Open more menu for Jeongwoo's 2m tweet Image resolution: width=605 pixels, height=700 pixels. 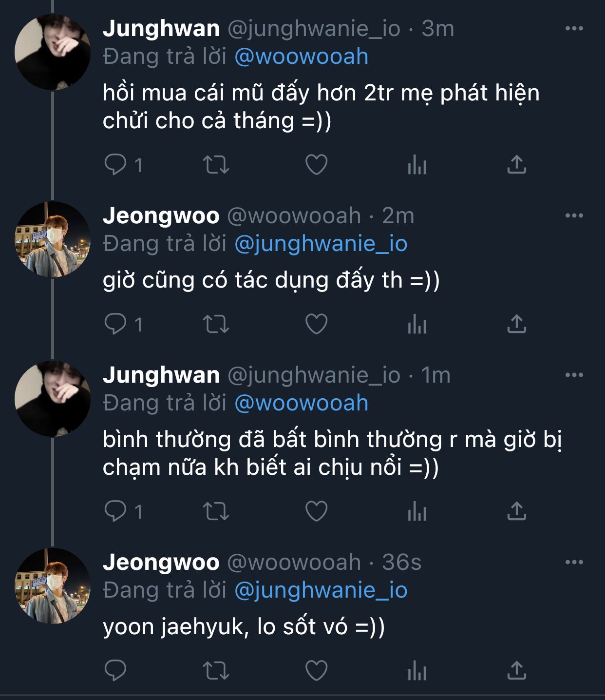point(574,215)
